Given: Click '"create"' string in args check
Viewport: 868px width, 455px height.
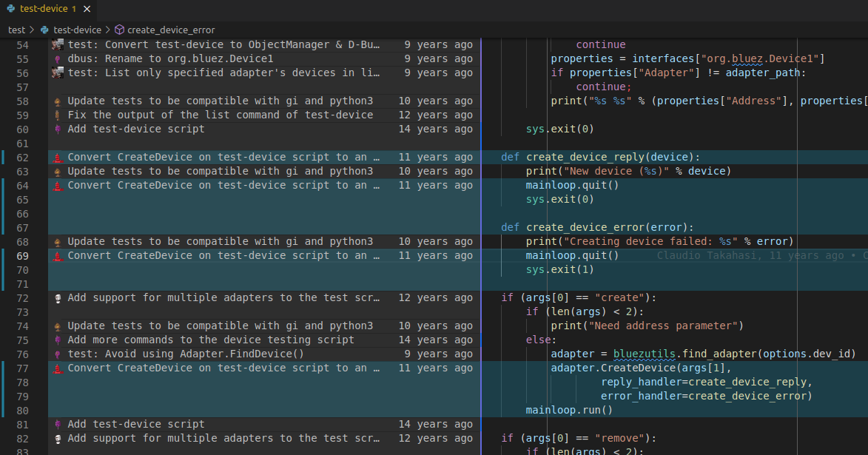Looking at the screenshot, I should [x=619, y=298].
